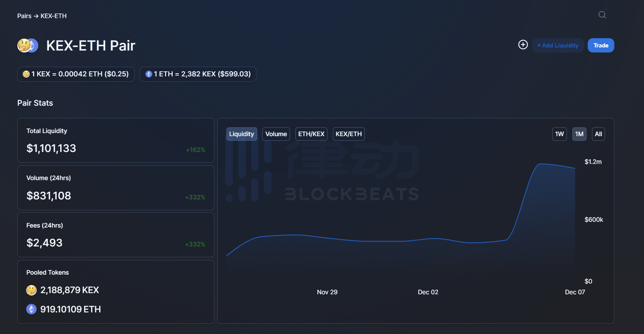The image size is (644, 334).
Task: Show the KEX/ETH rate chart
Action: (349, 134)
